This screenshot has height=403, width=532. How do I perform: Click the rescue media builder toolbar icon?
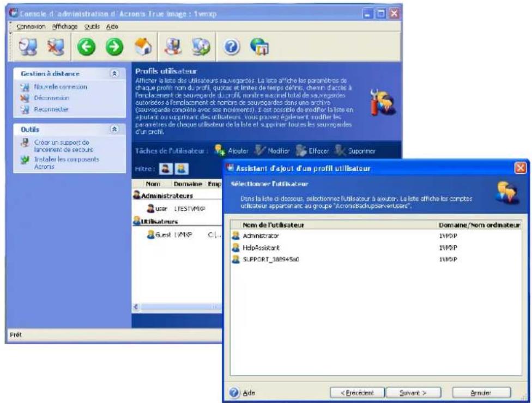pyautogui.click(x=173, y=47)
